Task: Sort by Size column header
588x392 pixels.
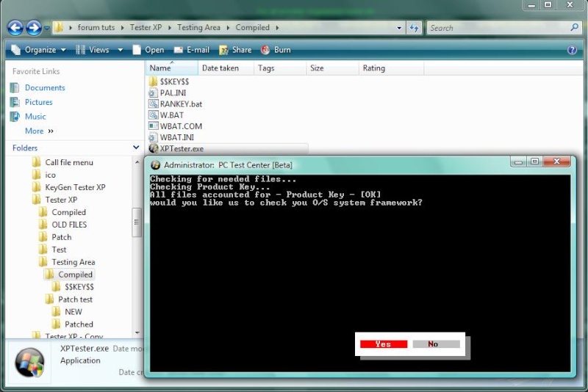Action: 332,68
